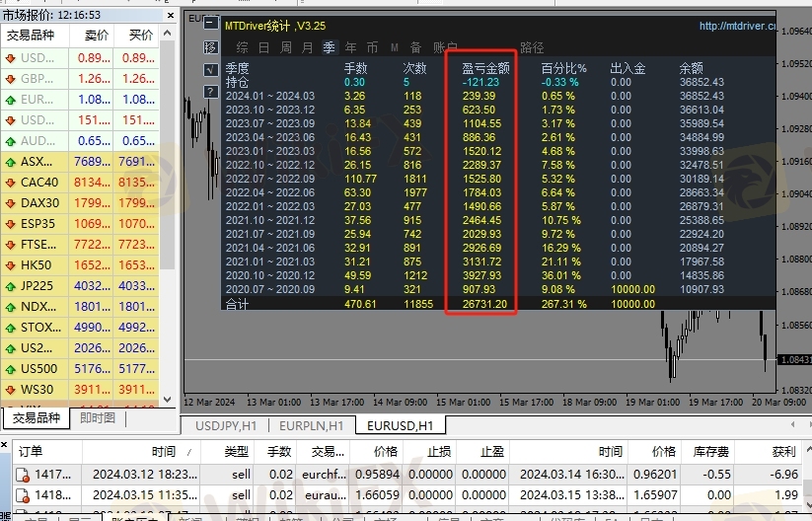812x521 pixels.
Task: Close the terminal panel with X
Action: pos(4,445)
